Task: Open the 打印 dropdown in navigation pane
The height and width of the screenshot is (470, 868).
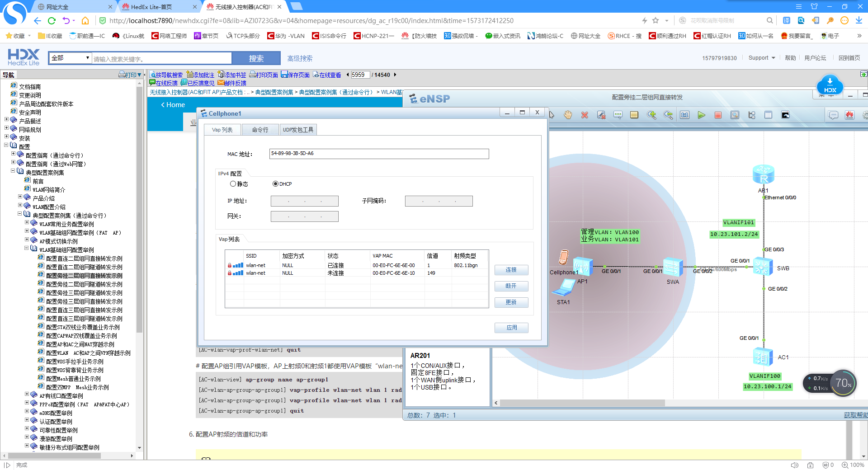Action: pyautogui.click(x=131, y=75)
